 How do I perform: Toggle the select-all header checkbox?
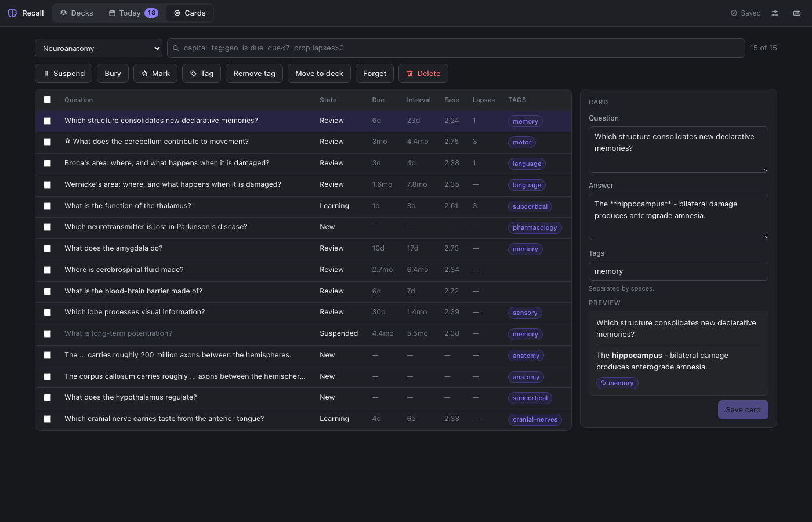tap(48, 100)
